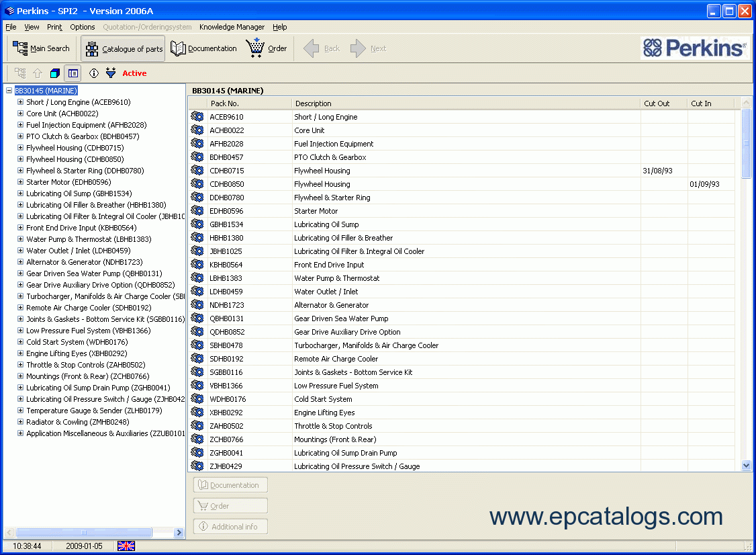Expand the Fuel Injection Equipment node
Viewport: 756px width, 555px height.
[x=20, y=124]
